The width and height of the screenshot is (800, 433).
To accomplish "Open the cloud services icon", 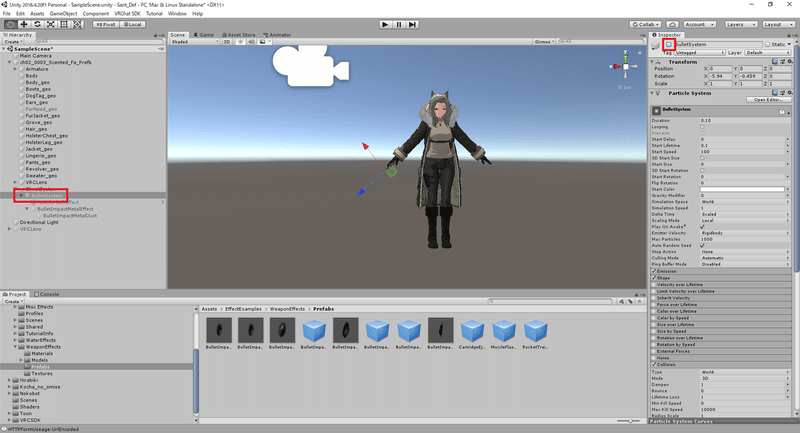I will coord(672,24).
